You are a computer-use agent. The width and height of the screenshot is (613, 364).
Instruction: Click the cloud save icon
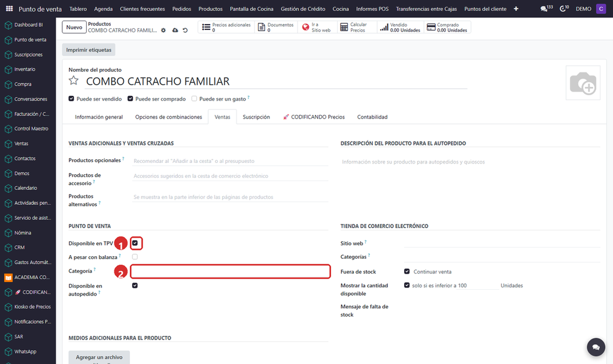(175, 30)
